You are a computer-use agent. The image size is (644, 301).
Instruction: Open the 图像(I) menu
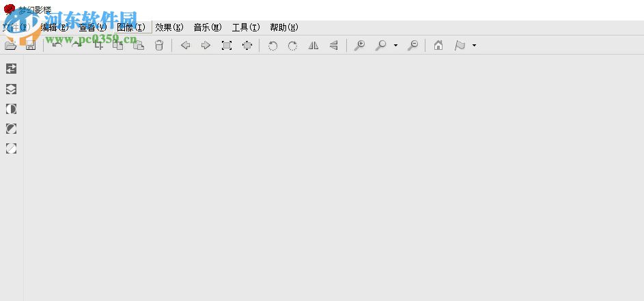point(131,27)
